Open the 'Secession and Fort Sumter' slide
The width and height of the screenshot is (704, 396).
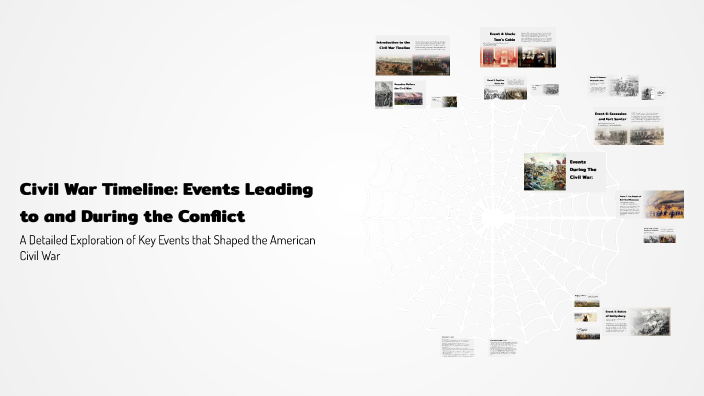629,127
